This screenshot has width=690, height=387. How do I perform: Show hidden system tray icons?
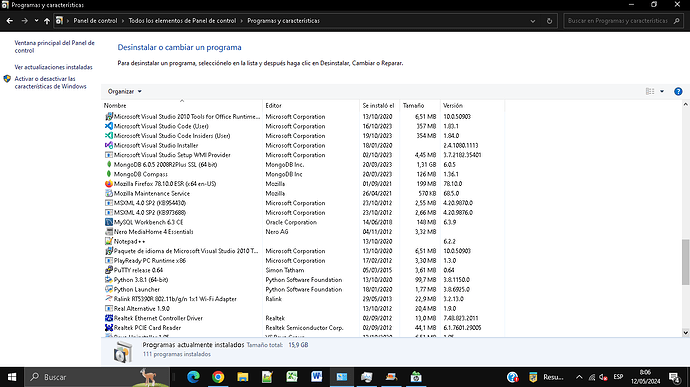(x=579, y=377)
